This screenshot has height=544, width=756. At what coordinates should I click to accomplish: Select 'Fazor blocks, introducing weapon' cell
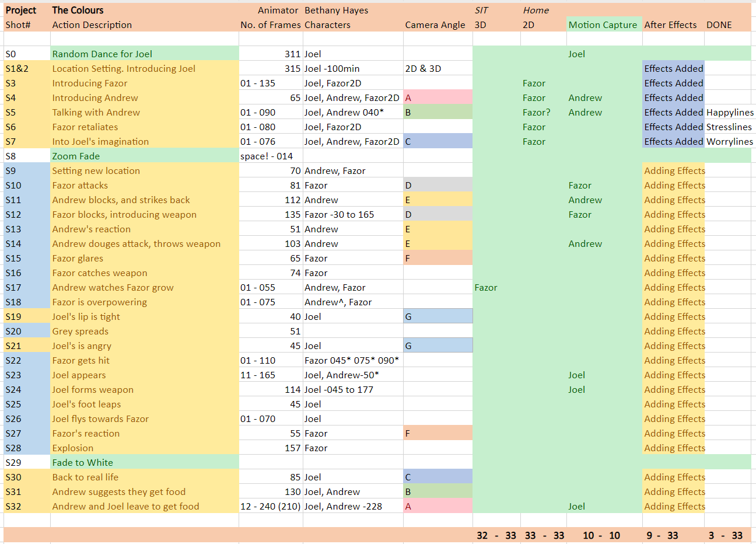(x=145, y=214)
